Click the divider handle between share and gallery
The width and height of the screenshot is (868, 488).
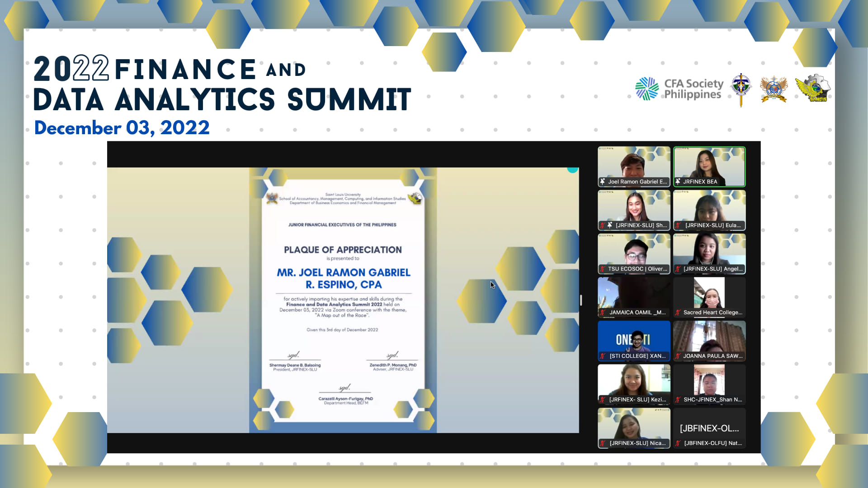(x=581, y=300)
